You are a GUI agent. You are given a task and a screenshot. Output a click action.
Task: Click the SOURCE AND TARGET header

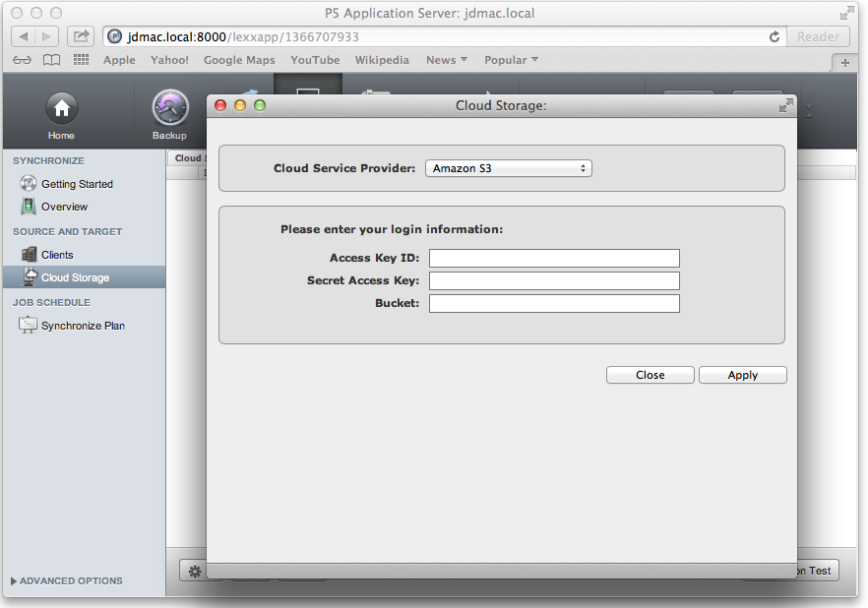click(68, 232)
